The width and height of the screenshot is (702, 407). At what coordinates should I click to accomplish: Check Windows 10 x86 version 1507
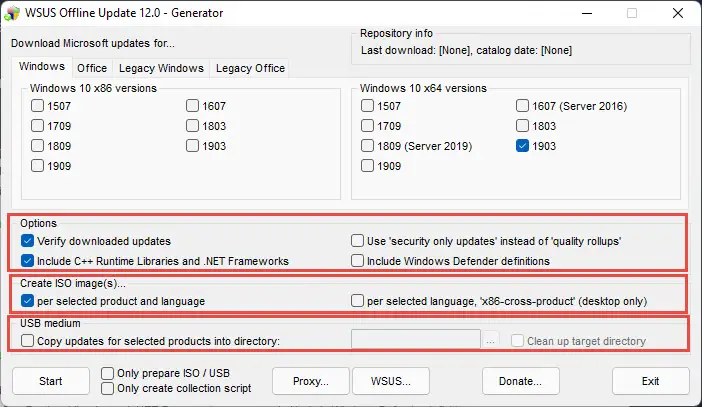coord(37,106)
